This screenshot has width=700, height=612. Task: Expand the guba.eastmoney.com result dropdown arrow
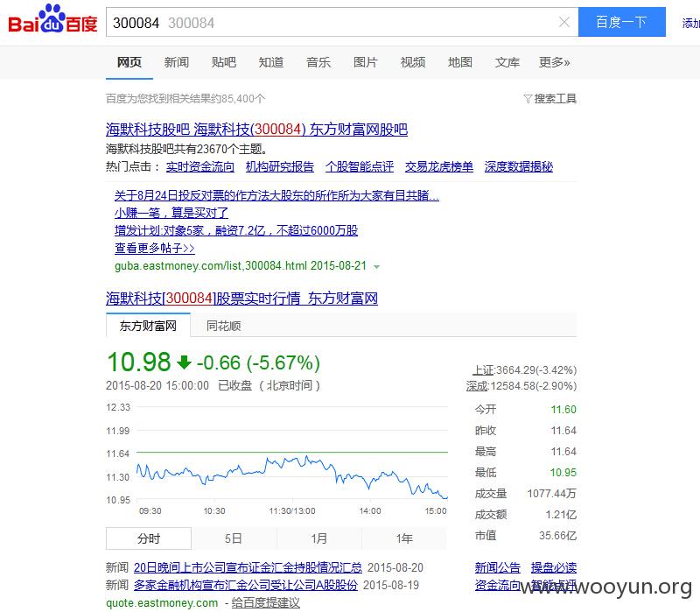377,267
